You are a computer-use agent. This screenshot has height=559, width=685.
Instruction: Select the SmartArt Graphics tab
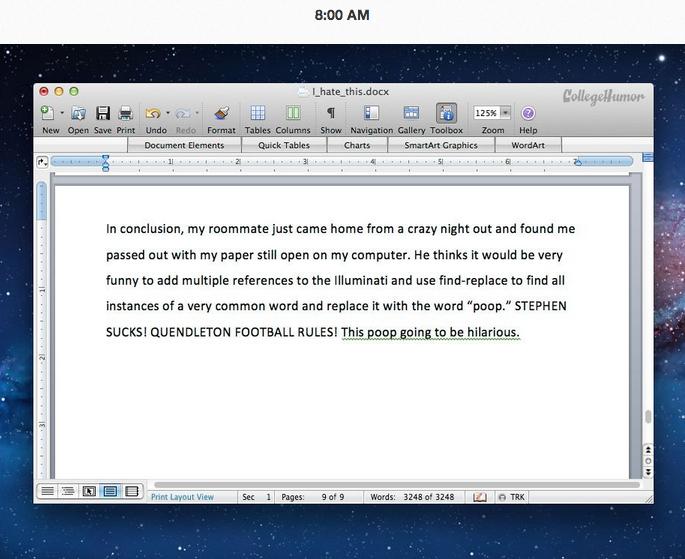[x=440, y=145]
